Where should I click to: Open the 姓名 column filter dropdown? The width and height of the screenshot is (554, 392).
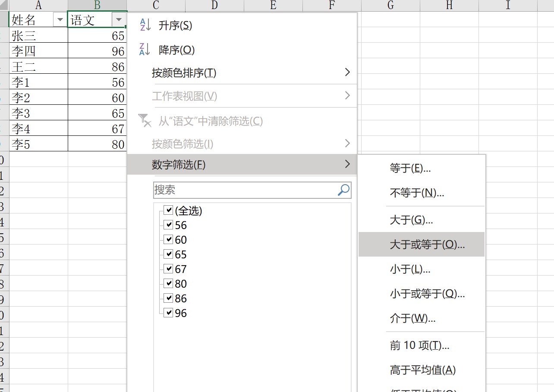click(x=58, y=20)
